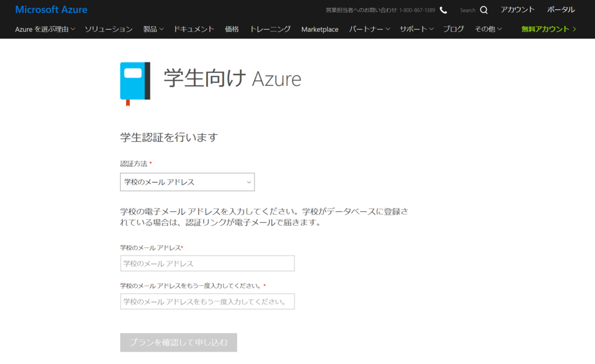Select トレーニング in the navigation bar
The height and width of the screenshot is (364, 595).
click(x=270, y=29)
